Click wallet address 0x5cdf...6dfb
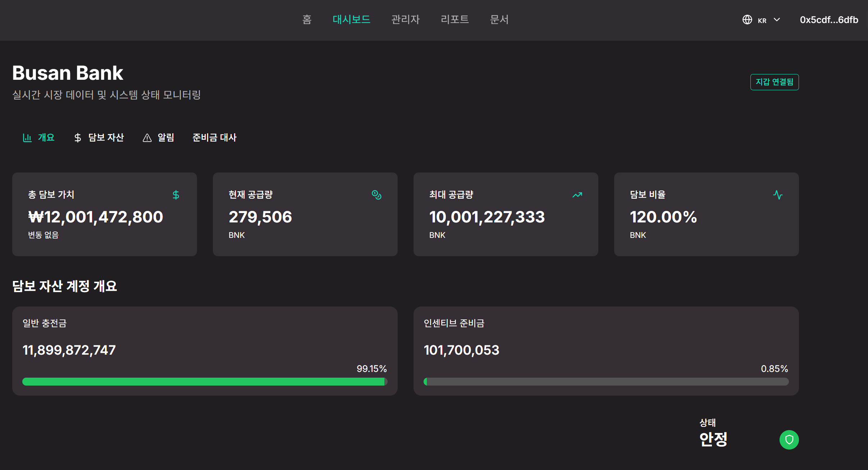868x470 pixels. 829,20
